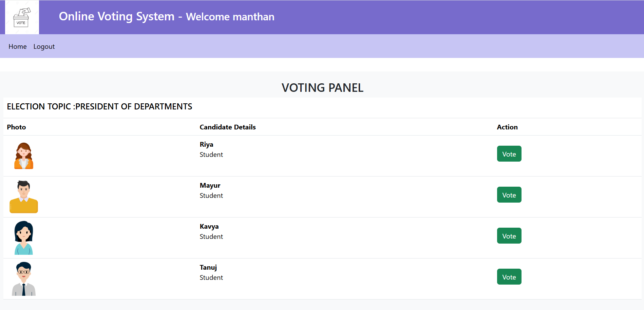Vote for candidate Riya
Image resolution: width=644 pixels, height=310 pixels.
coord(509,154)
